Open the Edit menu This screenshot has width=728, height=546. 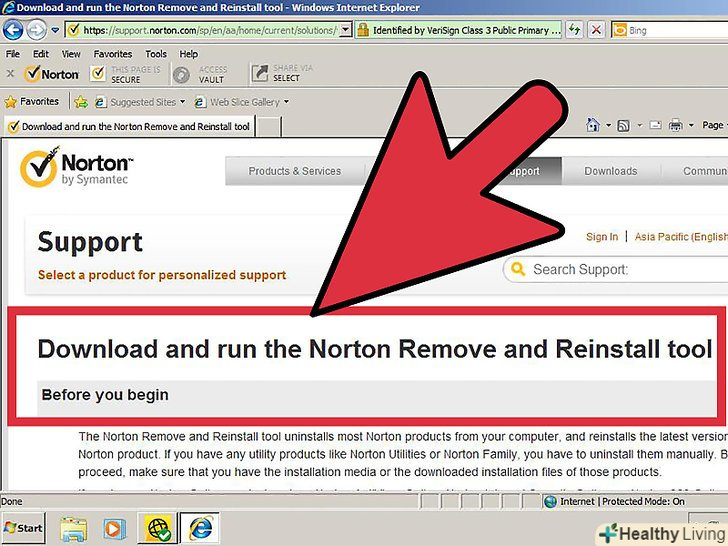41,54
